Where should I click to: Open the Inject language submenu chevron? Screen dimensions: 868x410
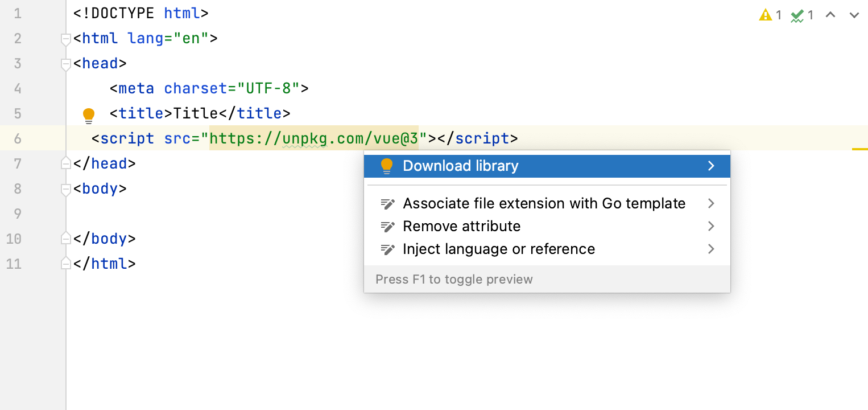[x=710, y=249]
